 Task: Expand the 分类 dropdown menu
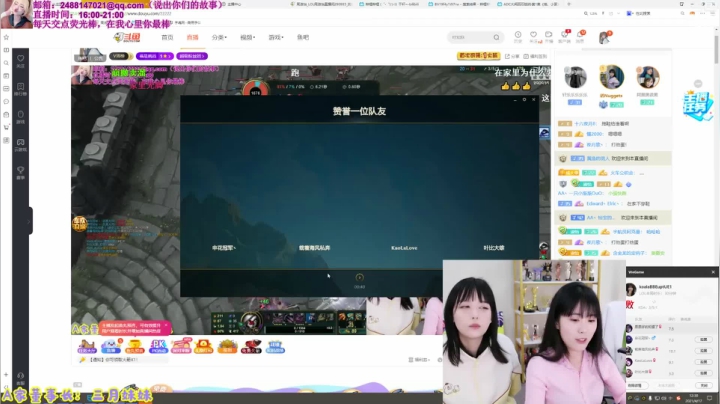pos(219,37)
